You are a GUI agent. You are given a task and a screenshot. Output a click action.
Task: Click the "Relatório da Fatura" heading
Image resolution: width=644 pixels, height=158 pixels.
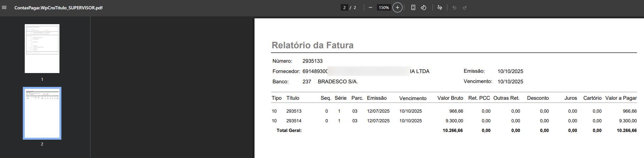click(x=312, y=45)
